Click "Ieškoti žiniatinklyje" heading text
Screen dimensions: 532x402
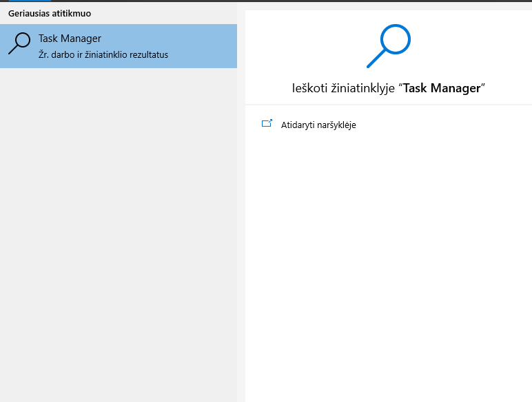[x=343, y=88]
